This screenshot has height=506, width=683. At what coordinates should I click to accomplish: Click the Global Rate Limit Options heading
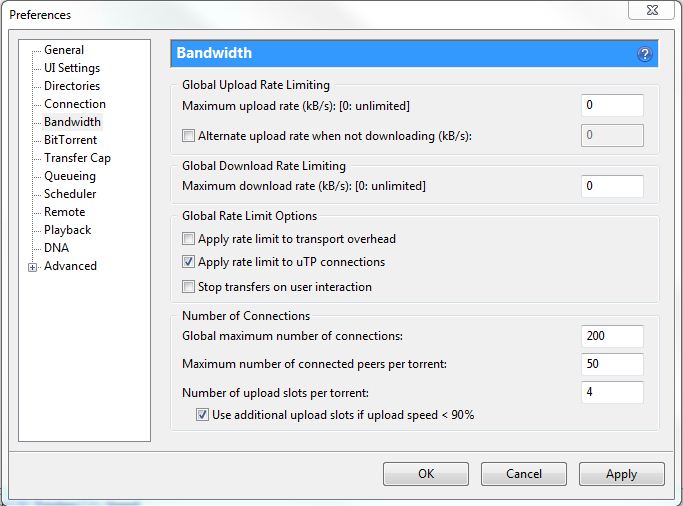[249, 216]
